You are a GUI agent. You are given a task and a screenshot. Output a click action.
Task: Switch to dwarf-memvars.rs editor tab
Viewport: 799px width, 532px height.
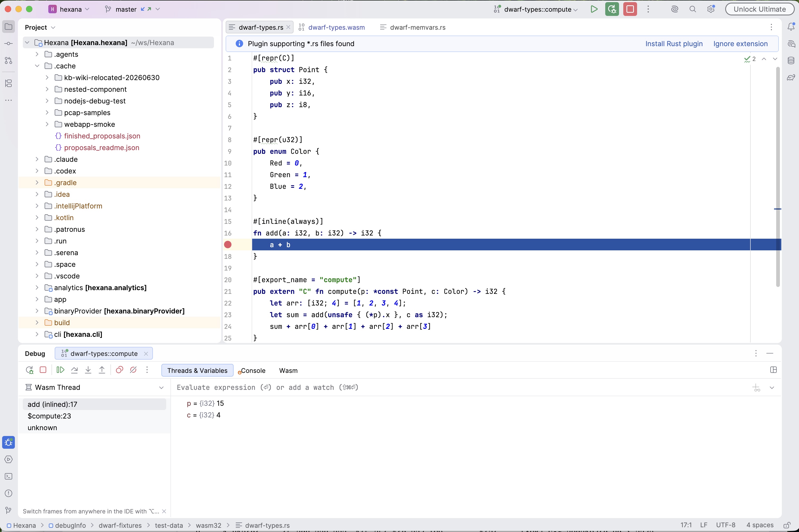coord(413,27)
